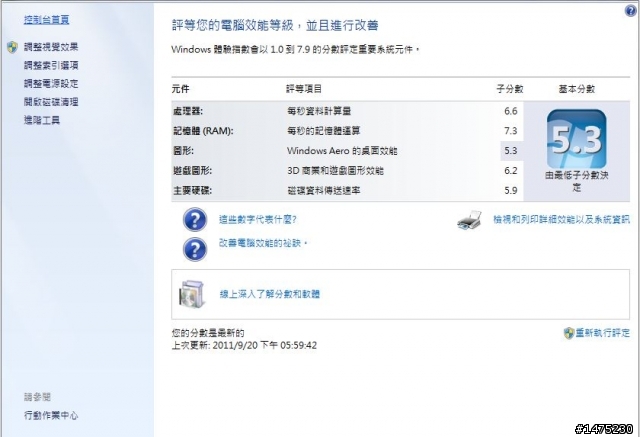Click the 遊戲圖形 row label
The height and width of the screenshot is (437, 640).
point(192,171)
